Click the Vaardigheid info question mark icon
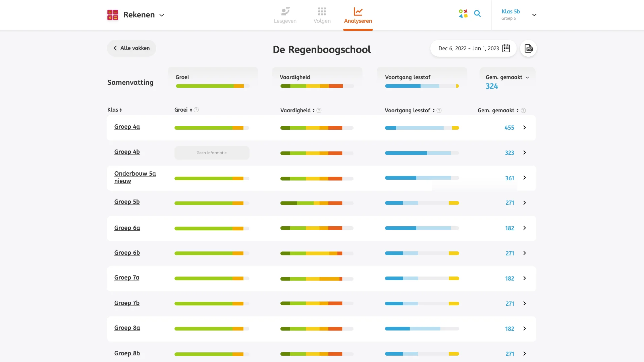The width and height of the screenshot is (644, 362). point(319,111)
